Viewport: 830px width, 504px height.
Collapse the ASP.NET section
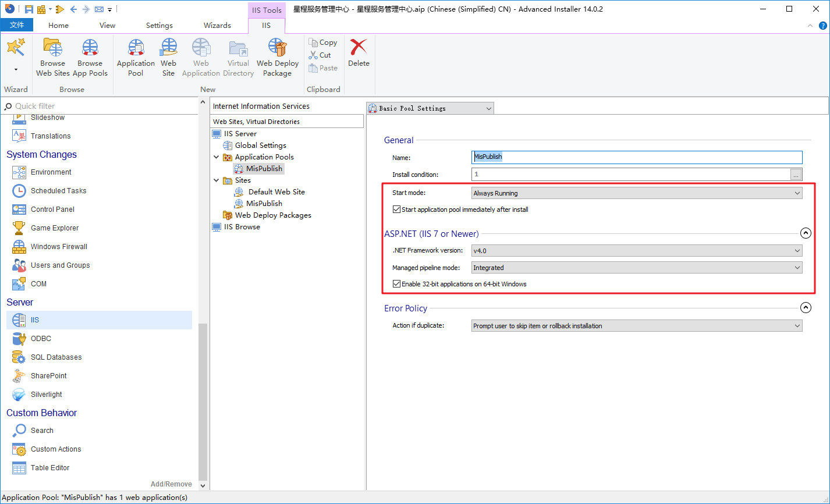(806, 233)
